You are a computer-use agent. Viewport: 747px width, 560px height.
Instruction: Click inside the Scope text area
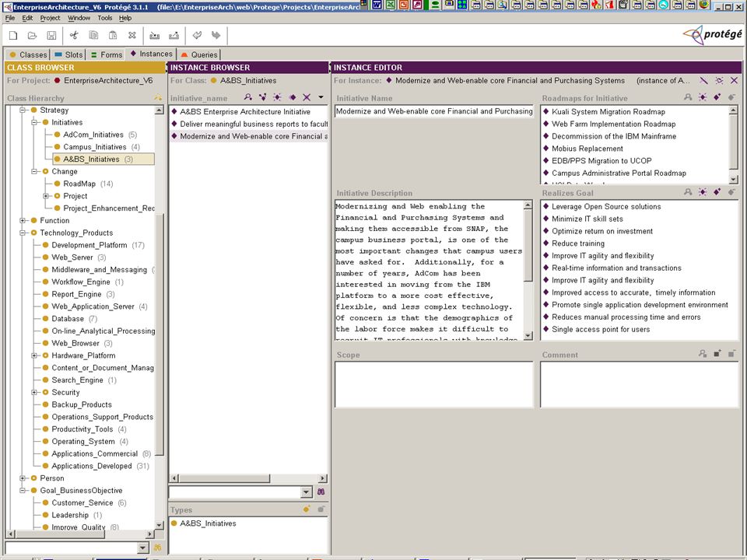coord(434,383)
